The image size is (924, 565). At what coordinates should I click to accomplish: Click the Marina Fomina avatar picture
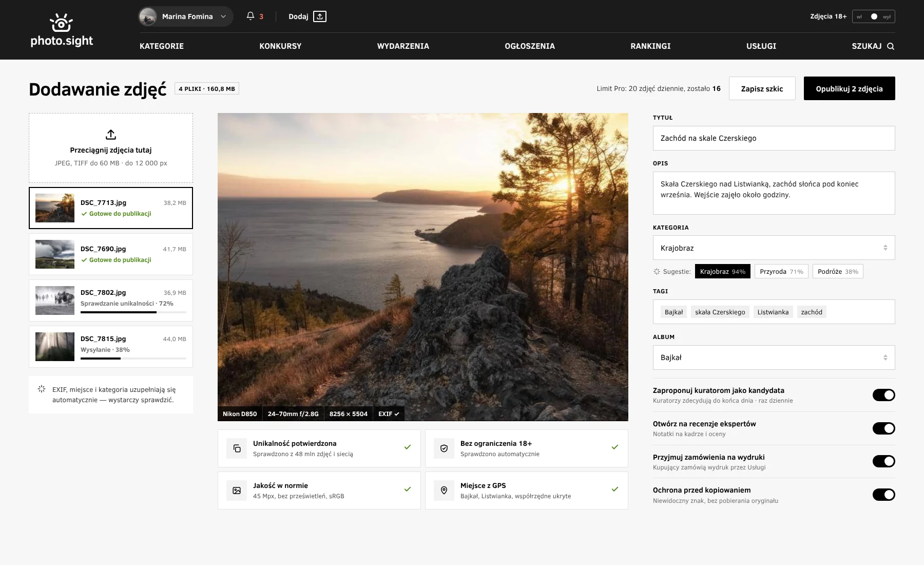(x=148, y=16)
